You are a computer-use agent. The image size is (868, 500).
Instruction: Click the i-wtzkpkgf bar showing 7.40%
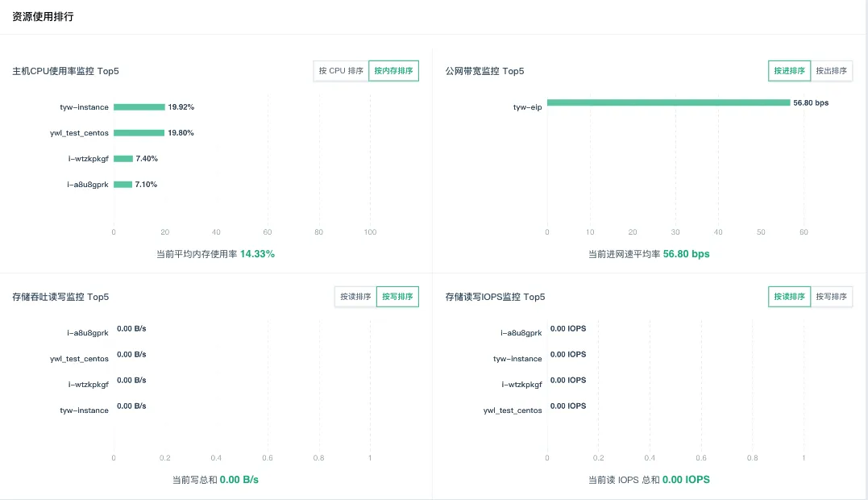pos(123,159)
